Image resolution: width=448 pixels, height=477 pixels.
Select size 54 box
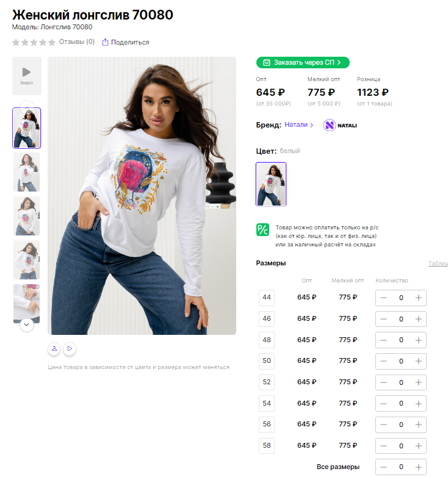(267, 403)
